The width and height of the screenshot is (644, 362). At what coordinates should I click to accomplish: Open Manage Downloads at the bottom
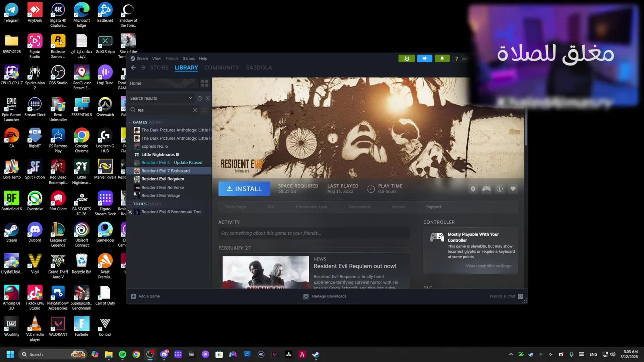[x=325, y=296]
